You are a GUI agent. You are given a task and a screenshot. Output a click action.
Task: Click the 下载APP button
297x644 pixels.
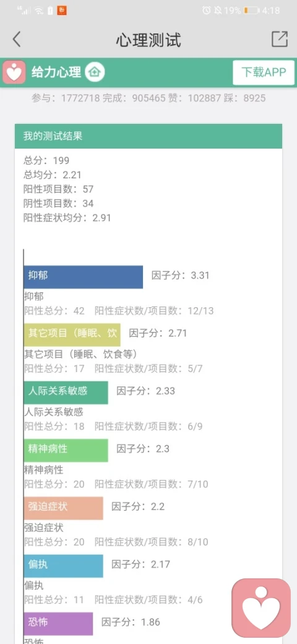tap(264, 72)
